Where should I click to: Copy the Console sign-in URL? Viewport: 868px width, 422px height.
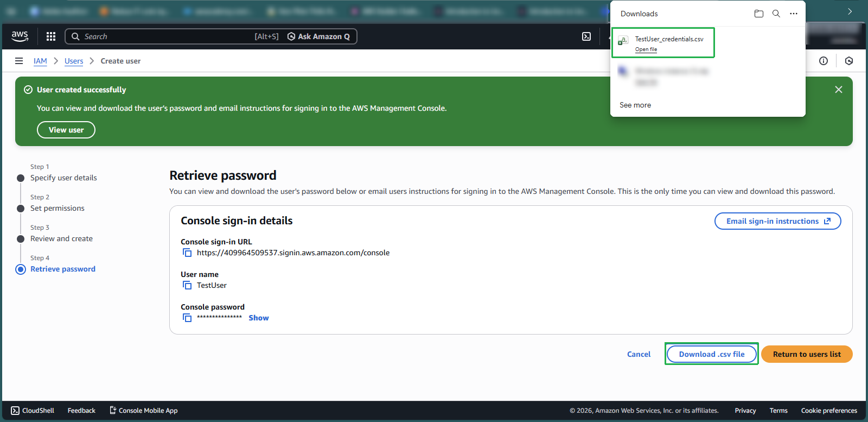(187, 253)
